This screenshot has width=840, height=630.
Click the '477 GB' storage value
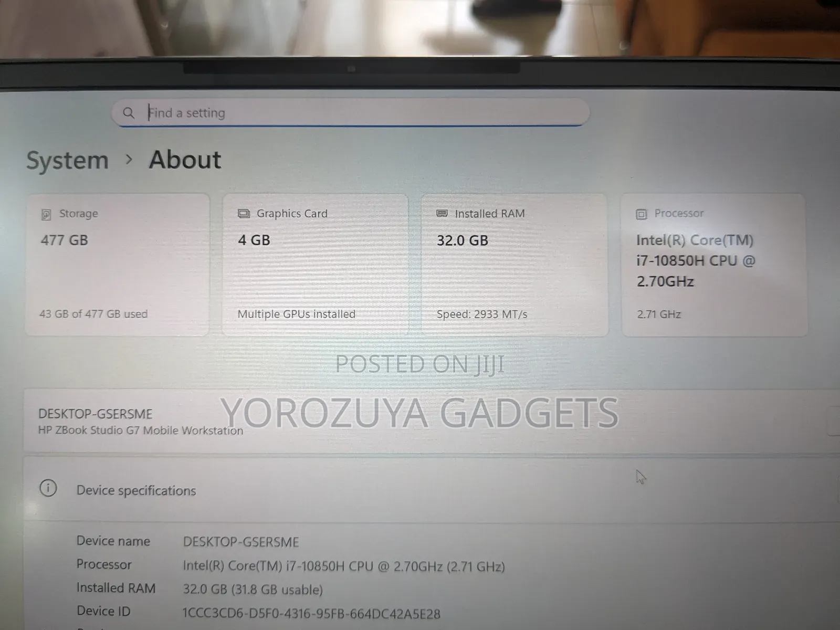click(x=65, y=240)
